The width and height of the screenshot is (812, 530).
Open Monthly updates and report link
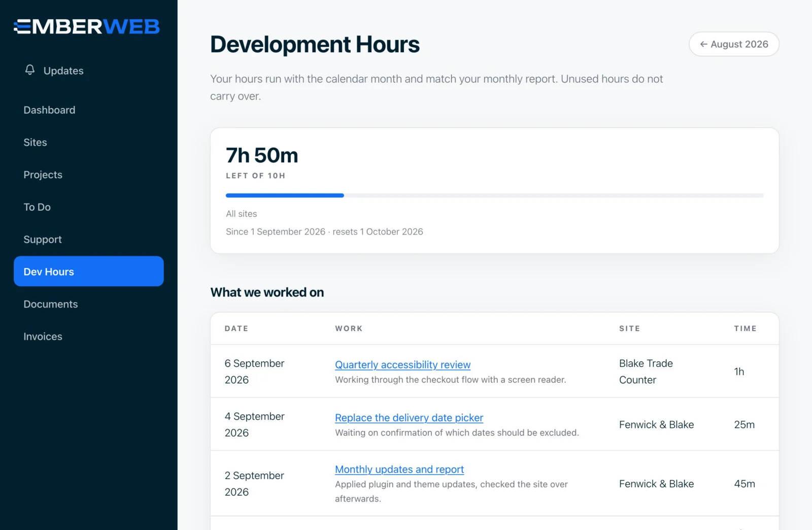point(399,470)
